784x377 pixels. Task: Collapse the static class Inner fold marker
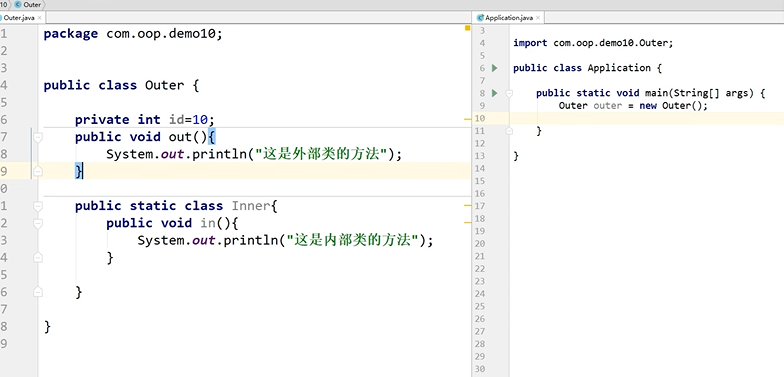38,206
